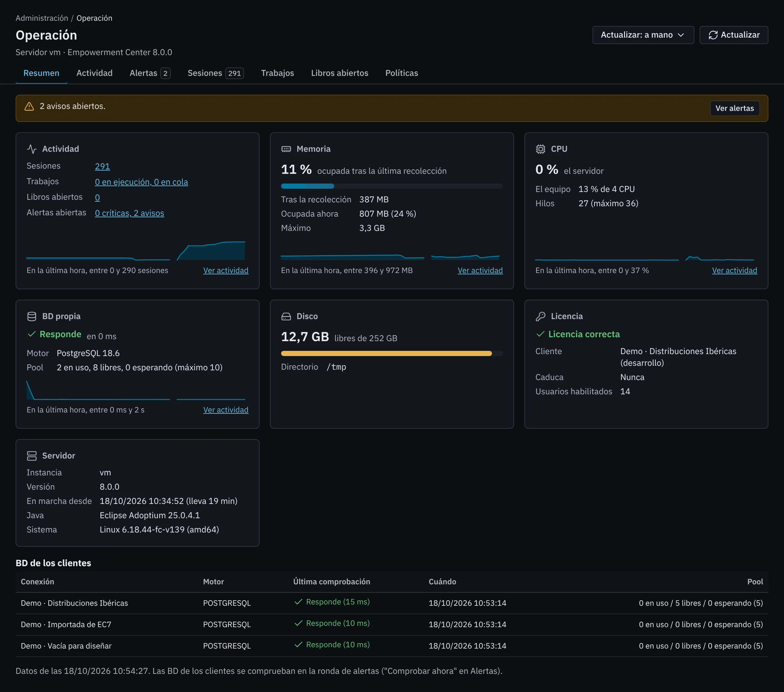
Task: Click the Disco hard drive icon
Action: 286,316
